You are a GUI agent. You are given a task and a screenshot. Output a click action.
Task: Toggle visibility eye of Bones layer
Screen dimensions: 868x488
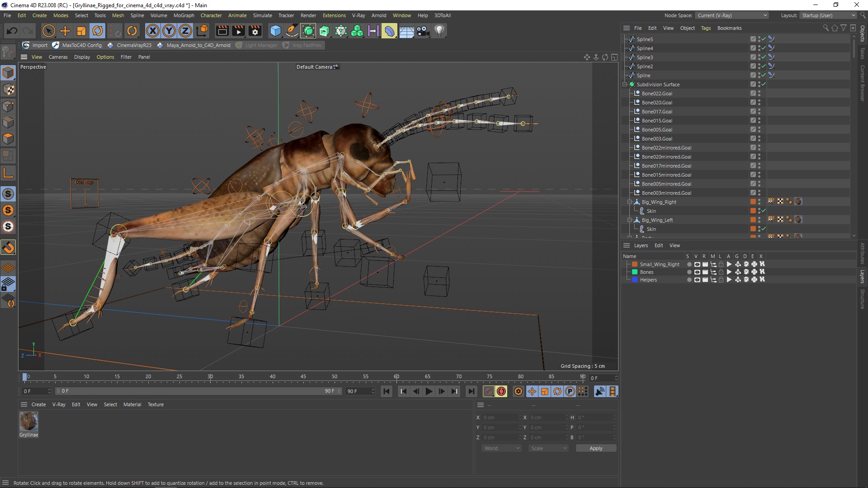[x=697, y=272]
